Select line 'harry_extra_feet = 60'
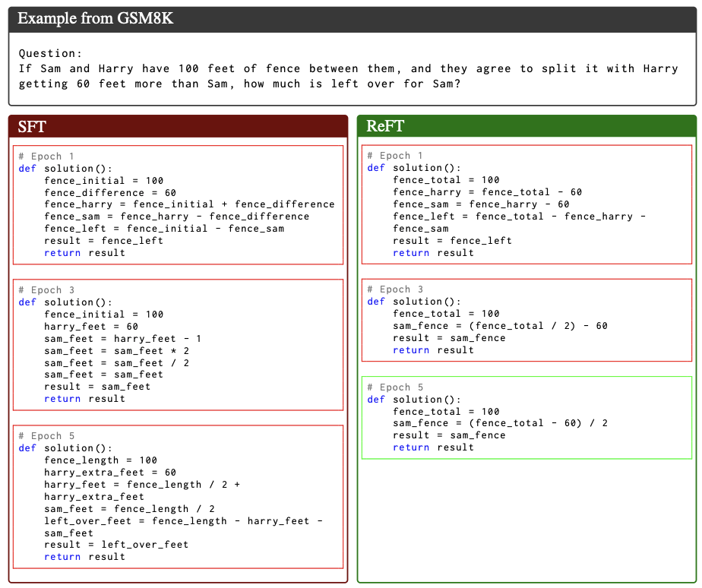Image resolution: width=702 pixels, height=588 pixels. click(x=109, y=473)
